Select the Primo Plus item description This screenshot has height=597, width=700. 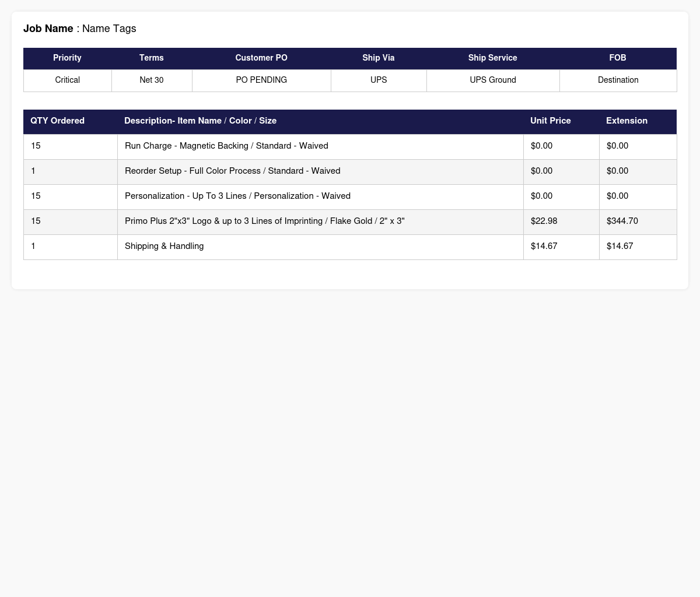[x=265, y=221]
